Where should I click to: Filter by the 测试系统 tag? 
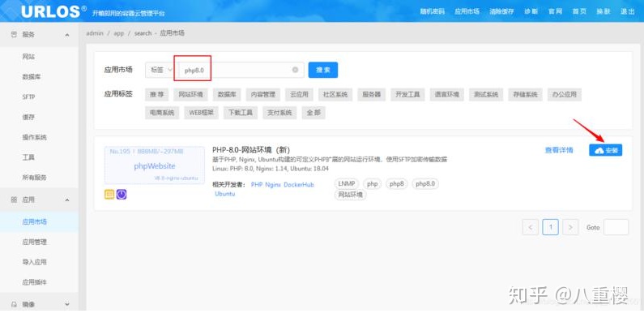pos(486,95)
